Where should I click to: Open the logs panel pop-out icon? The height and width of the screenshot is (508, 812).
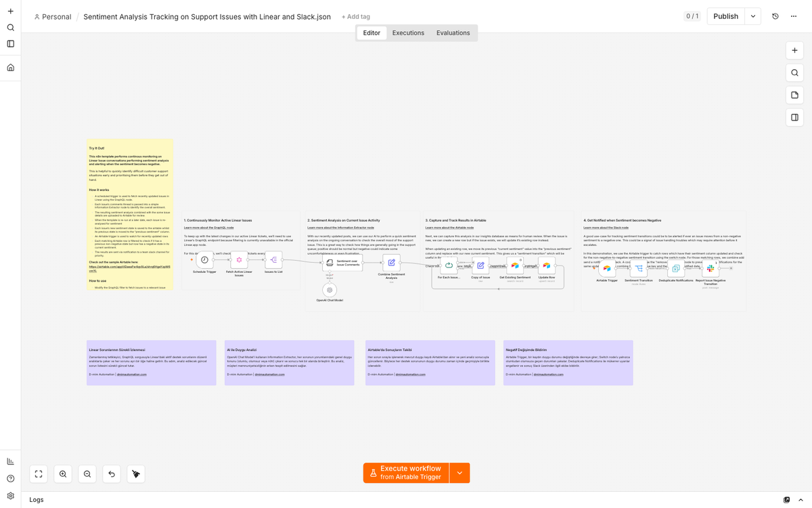pos(786,500)
